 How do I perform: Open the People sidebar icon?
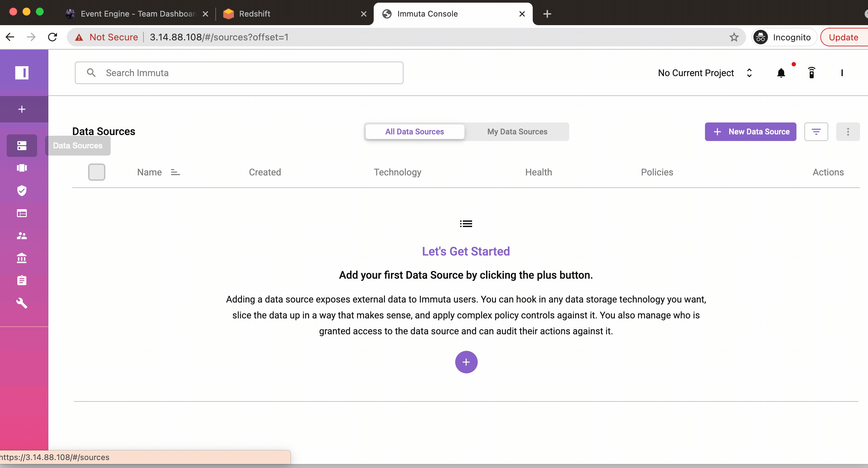pyautogui.click(x=22, y=236)
